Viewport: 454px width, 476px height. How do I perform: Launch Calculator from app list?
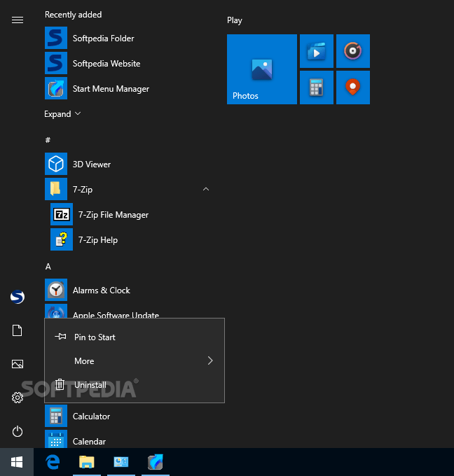point(128,416)
